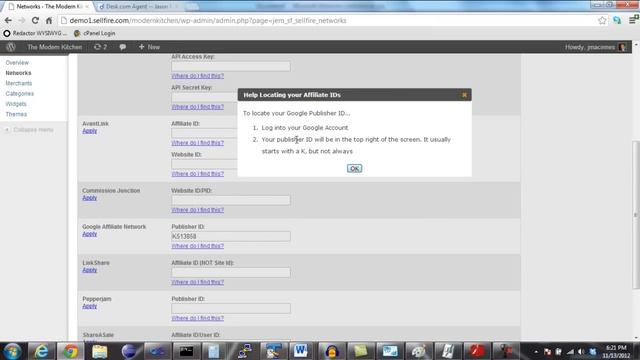Click the LinkShare Affiliate ID input field
This screenshot has height=360, width=640.
(231, 272)
